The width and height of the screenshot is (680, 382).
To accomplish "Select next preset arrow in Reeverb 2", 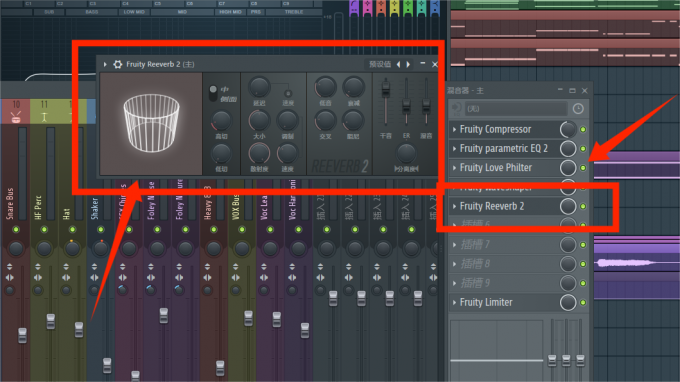I will tap(409, 64).
